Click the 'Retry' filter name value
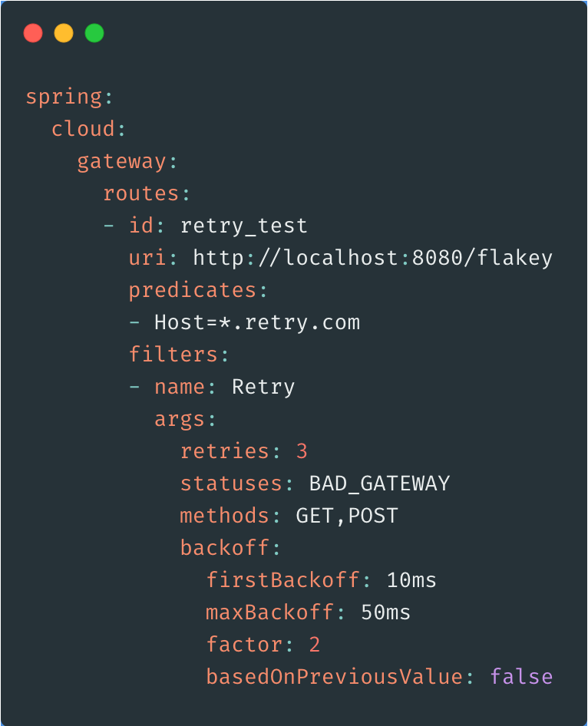 coord(263,387)
